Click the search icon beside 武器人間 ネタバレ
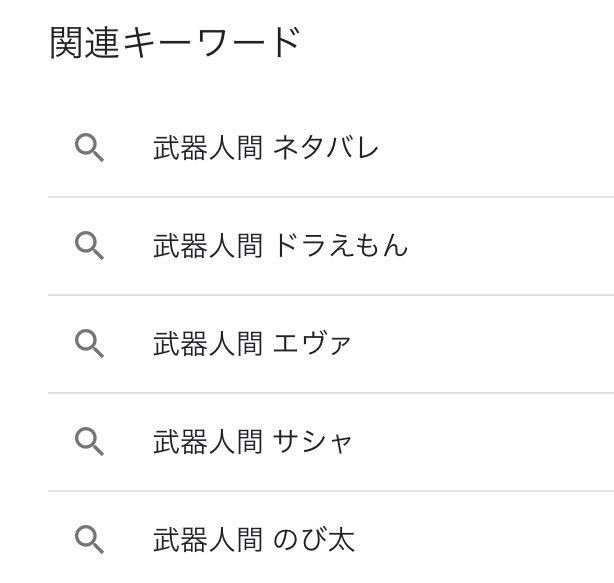 [x=89, y=148]
